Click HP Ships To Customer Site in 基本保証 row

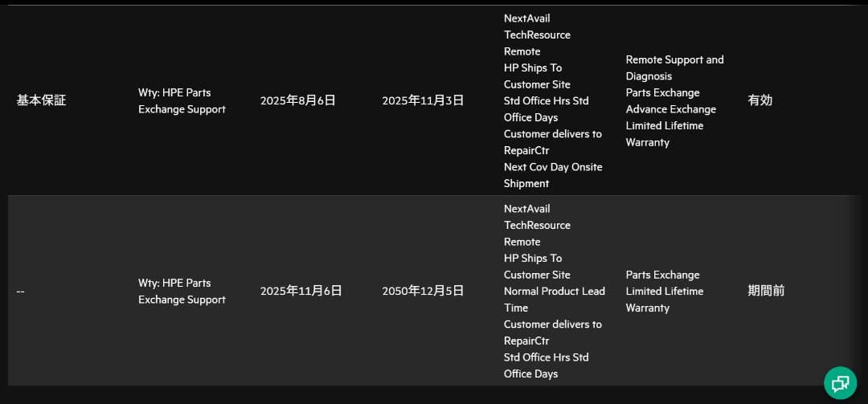(537, 76)
